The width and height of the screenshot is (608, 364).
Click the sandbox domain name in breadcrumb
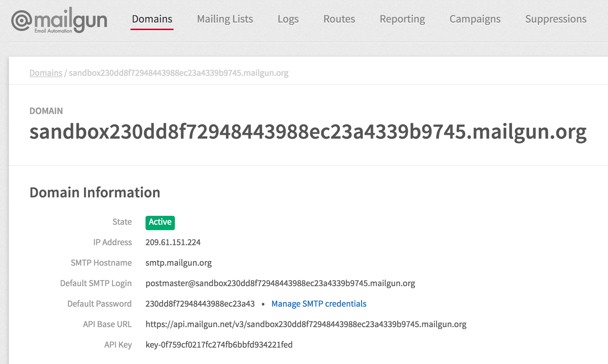click(178, 73)
